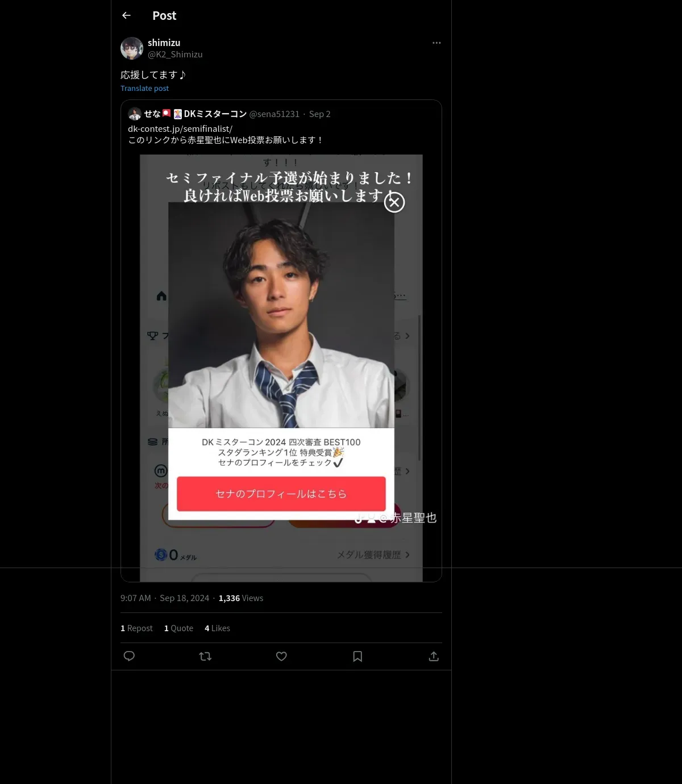Click the quoted author's small avatar
The image size is (682, 784).
[x=135, y=114]
